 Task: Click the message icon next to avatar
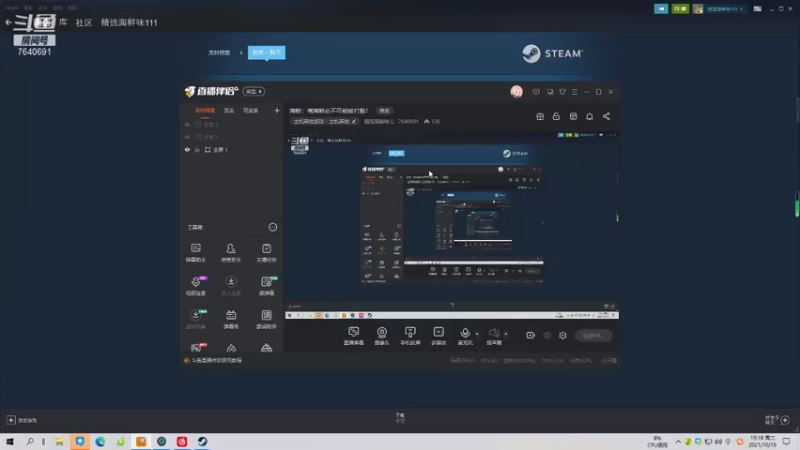click(x=536, y=92)
